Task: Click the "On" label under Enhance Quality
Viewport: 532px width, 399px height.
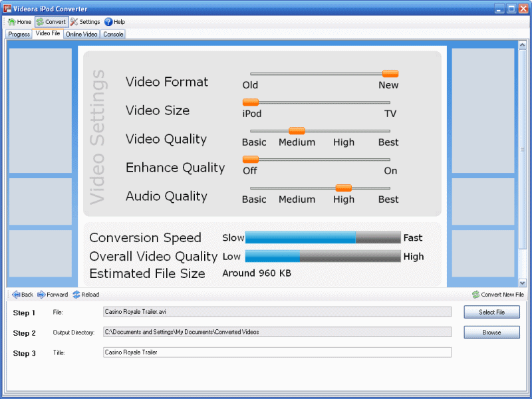Action: [390, 171]
